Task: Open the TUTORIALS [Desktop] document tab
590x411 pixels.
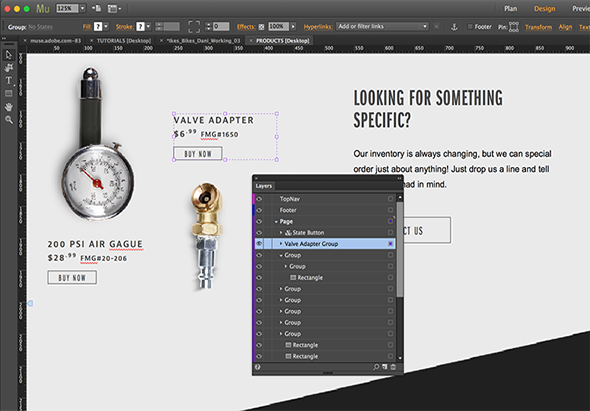Action: click(x=124, y=41)
